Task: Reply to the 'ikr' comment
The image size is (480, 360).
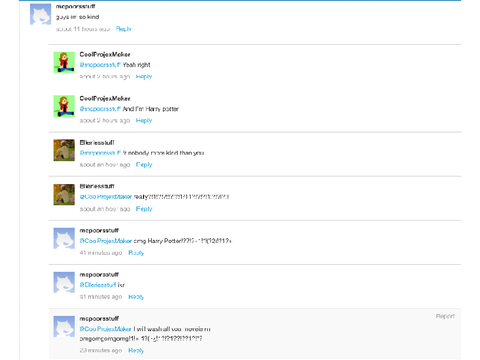Action: (x=136, y=297)
